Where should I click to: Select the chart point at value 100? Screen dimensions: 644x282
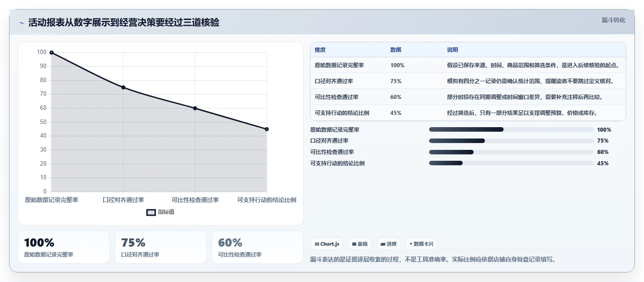coord(51,53)
